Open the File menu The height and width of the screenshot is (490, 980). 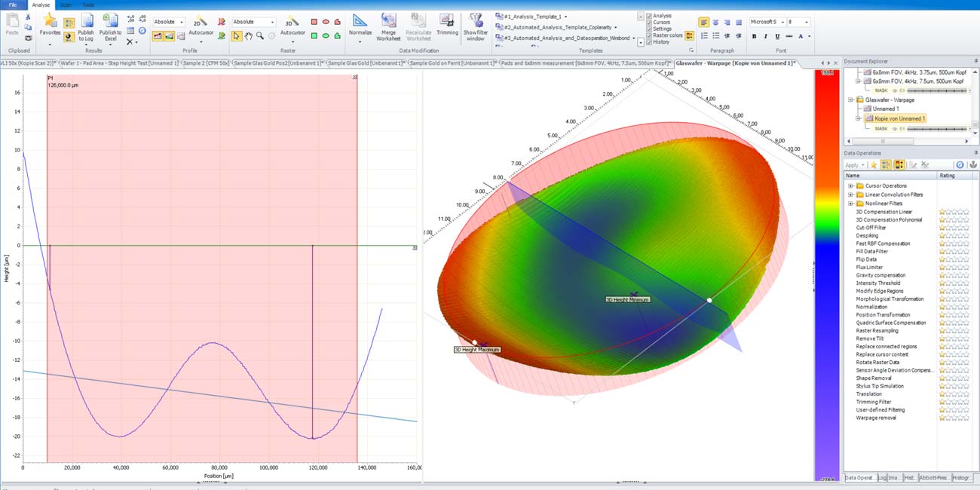14,5
